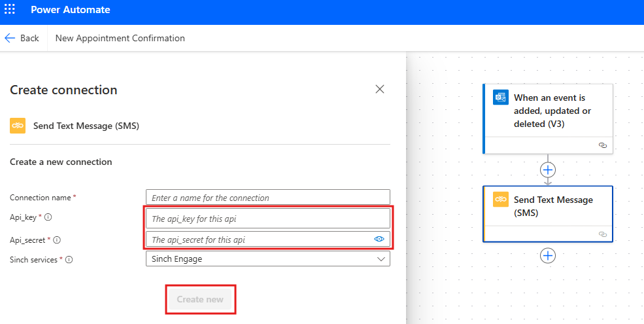Click the Api_secret info icon
The height and width of the screenshot is (324, 644).
tap(57, 240)
